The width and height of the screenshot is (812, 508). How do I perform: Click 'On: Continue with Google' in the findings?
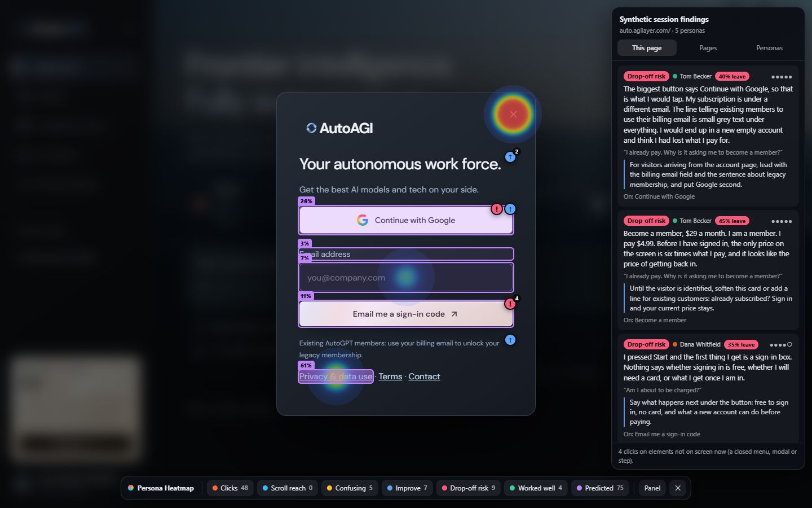(659, 196)
